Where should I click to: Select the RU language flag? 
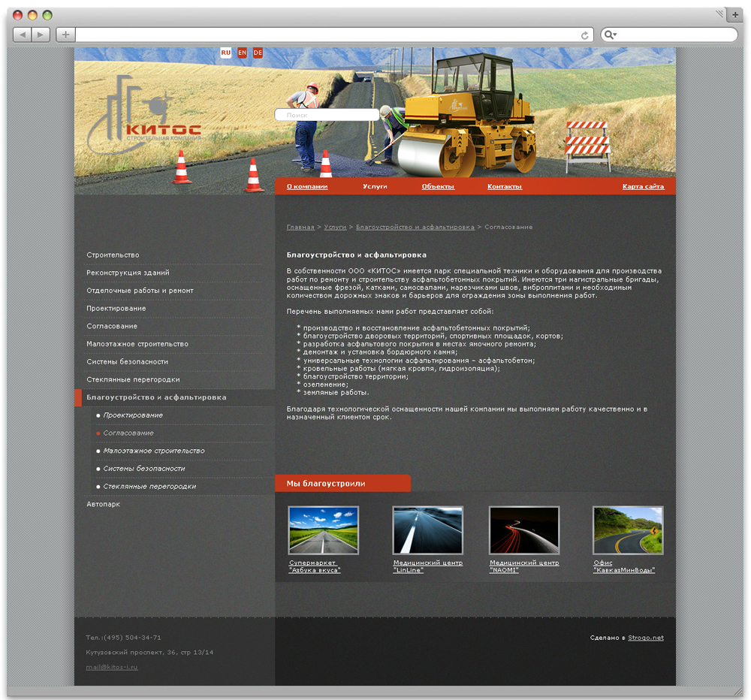pyautogui.click(x=225, y=53)
